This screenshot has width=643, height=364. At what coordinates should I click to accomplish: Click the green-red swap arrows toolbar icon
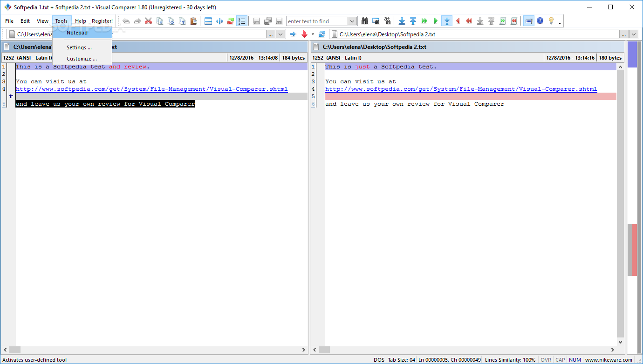point(231,21)
